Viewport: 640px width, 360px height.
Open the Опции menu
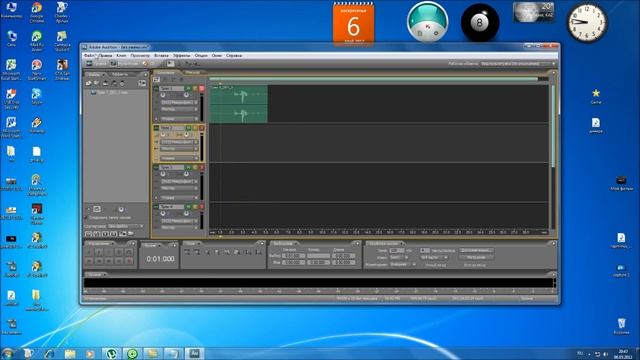[201, 56]
